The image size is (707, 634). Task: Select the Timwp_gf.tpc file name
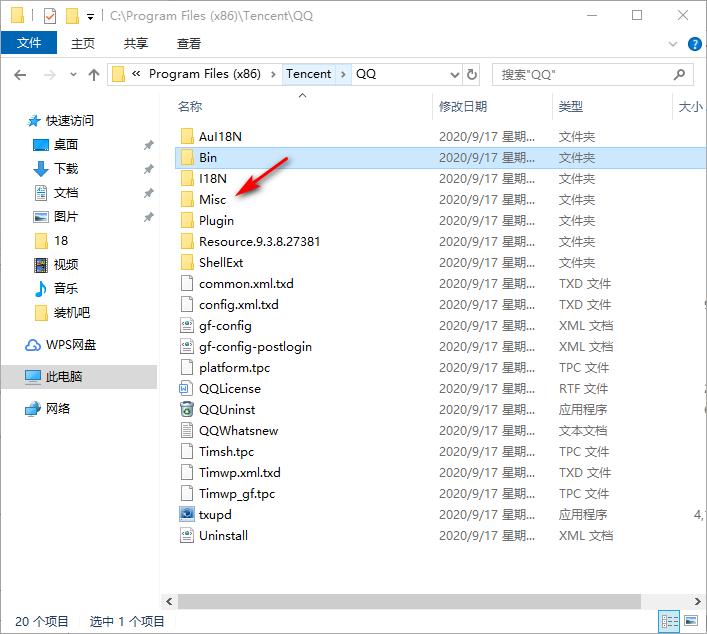click(237, 494)
